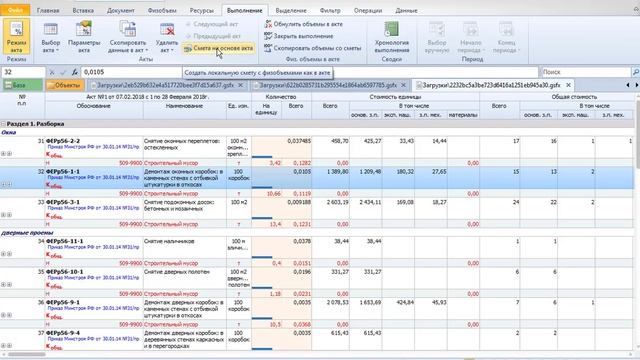640x360 pixels.
Task: Click the cell name box showing 32
Action: tap(23, 72)
